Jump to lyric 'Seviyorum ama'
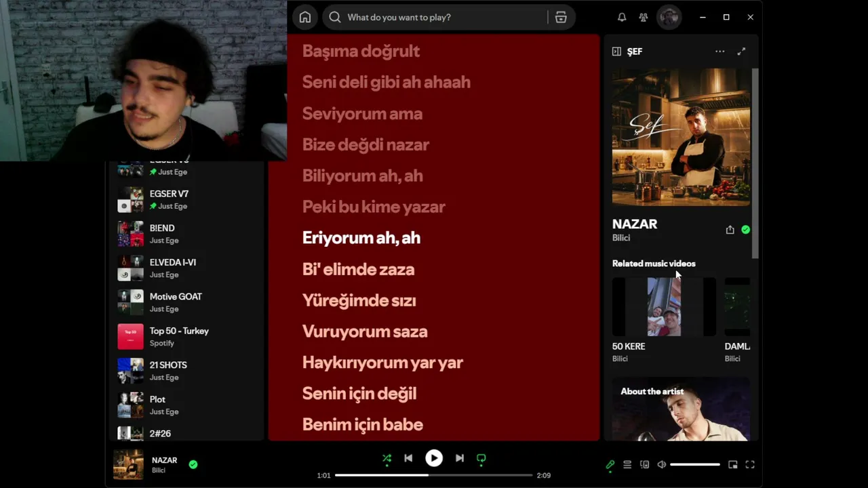This screenshot has width=868, height=488. click(x=362, y=113)
